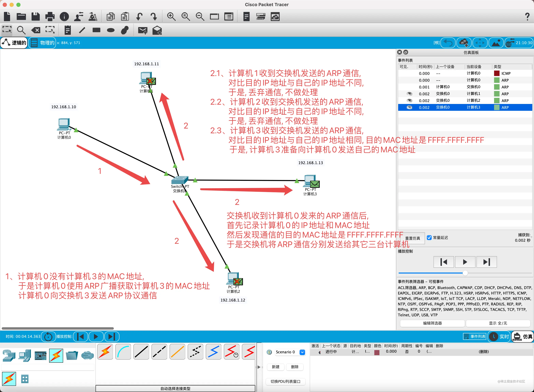Image resolution: width=534 pixels, height=392 pixels.
Task: Click the PDU list color swatch
Action: click(x=377, y=353)
